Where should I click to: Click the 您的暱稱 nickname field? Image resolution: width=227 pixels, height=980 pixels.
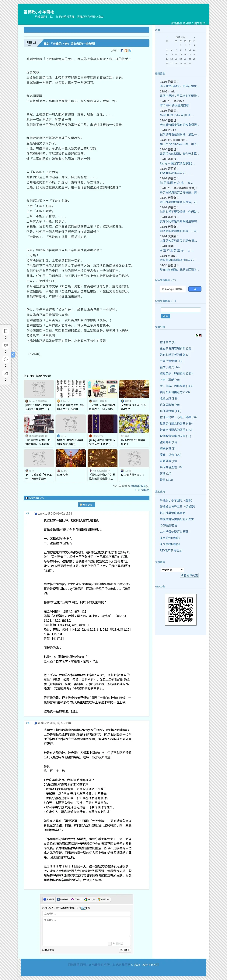tap(87, 914)
